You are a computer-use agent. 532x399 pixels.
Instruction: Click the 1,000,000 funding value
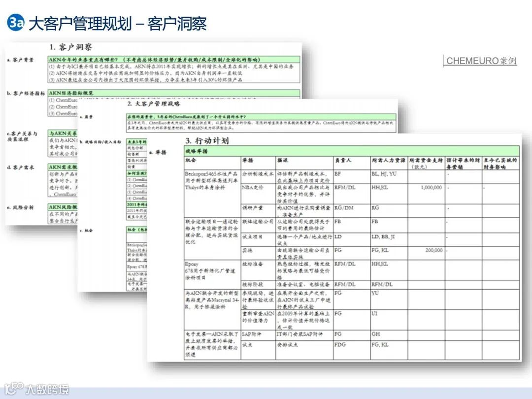coord(431,187)
